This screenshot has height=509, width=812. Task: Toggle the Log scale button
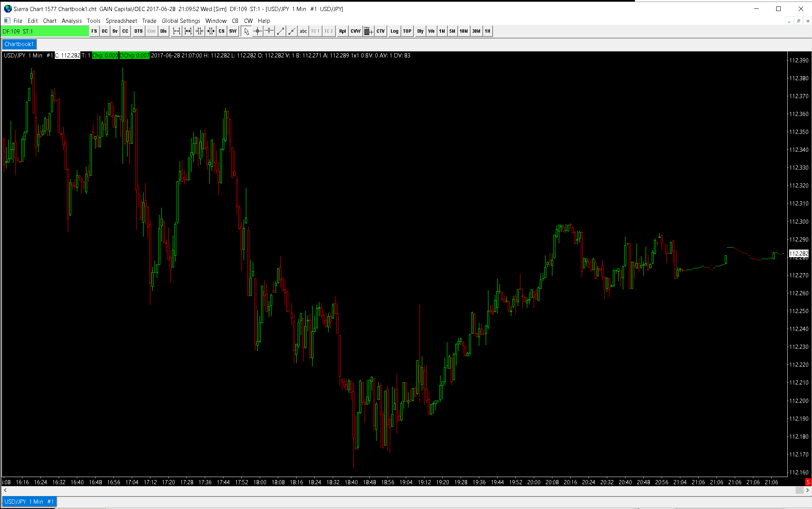click(394, 31)
